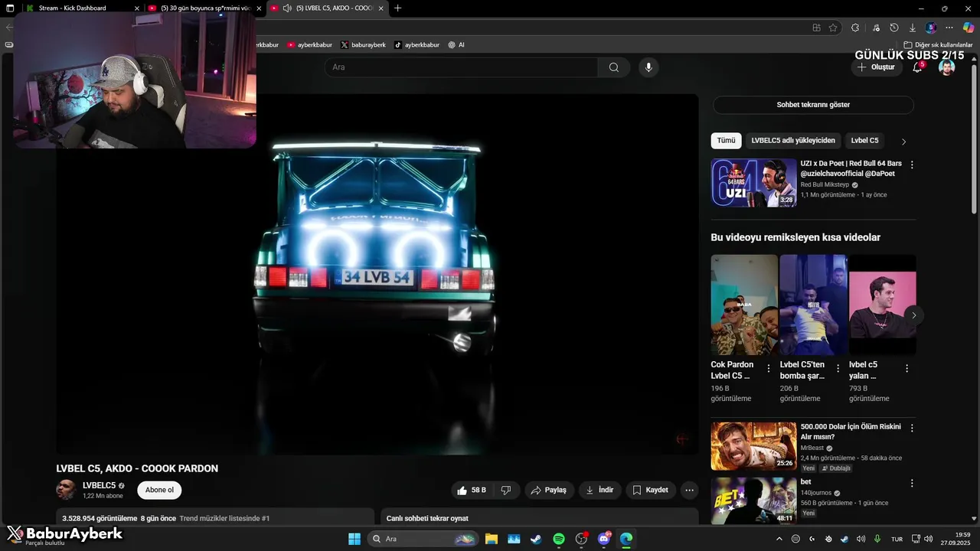Save video to playlist with Kaydet
Screen dimensions: 980x551
tap(651, 490)
